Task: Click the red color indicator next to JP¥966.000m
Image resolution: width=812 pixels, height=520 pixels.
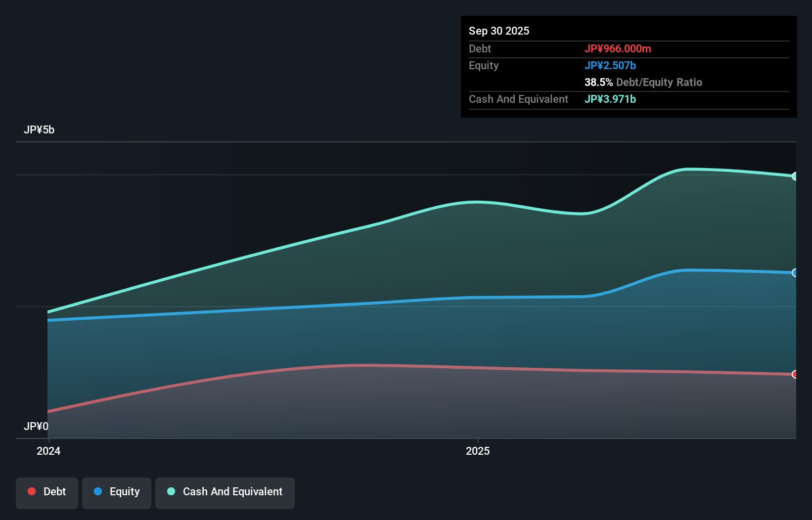Action: (618, 48)
